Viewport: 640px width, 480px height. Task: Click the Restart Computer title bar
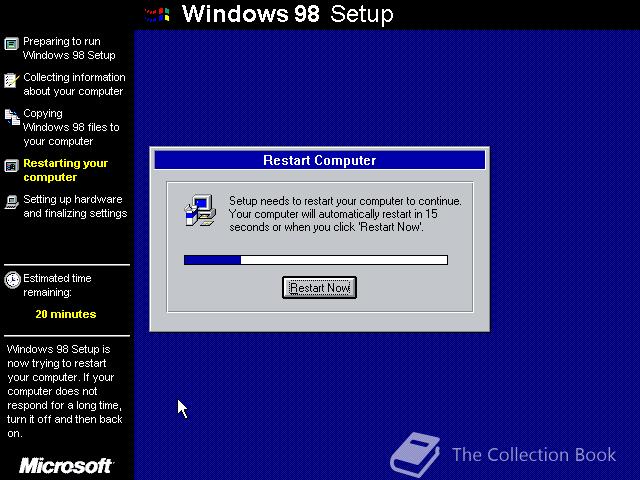pos(320,160)
